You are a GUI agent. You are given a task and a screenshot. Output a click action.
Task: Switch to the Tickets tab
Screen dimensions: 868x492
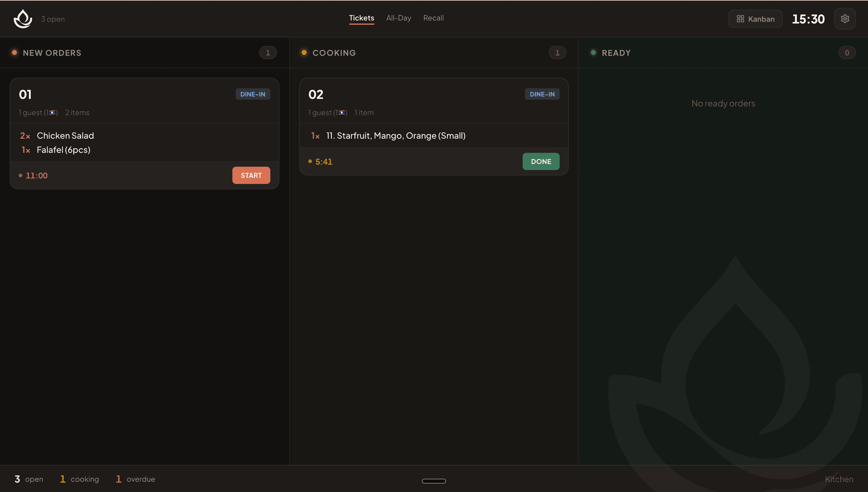click(361, 18)
